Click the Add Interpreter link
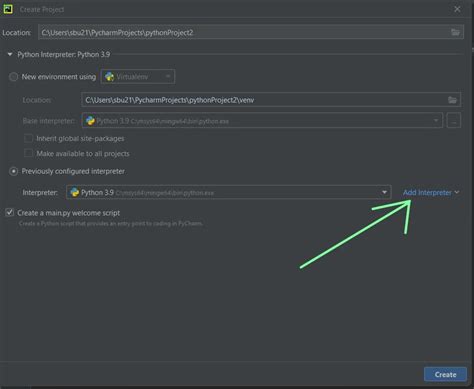The width and height of the screenshot is (474, 389). pyautogui.click(x=427, y=192)
